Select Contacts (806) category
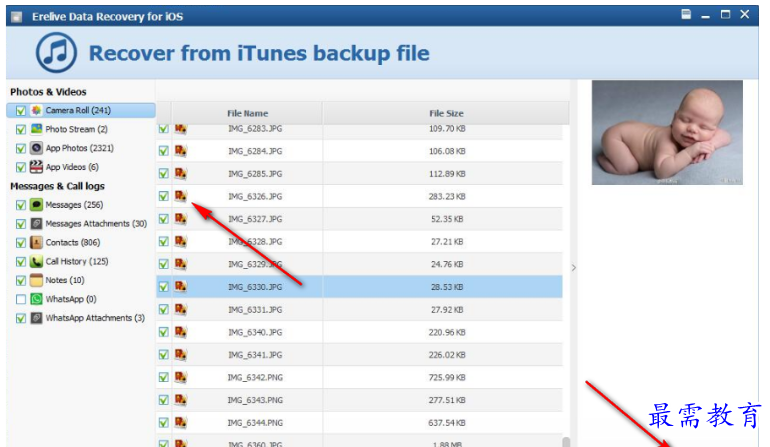770x447 pixels. click(x=73, y=242)
